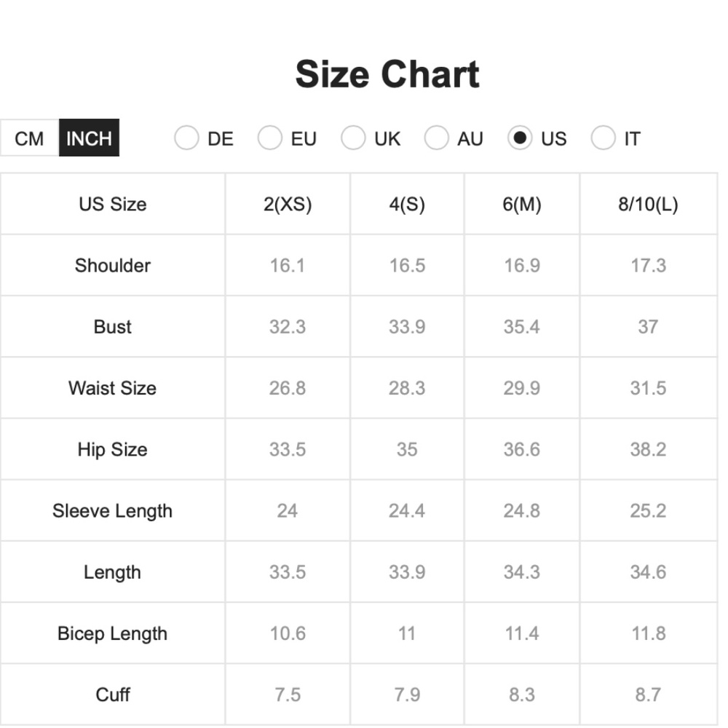This screenshot has width=728, height=728.
Task: Click the 8/10(L) column header
Action: [x=649, y=204]
